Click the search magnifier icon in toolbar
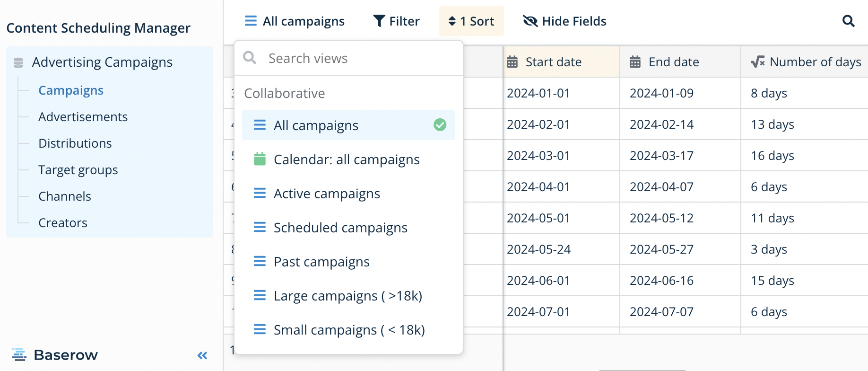The width and height of the screenshot is (868, 371). click(x=848, y=21)
